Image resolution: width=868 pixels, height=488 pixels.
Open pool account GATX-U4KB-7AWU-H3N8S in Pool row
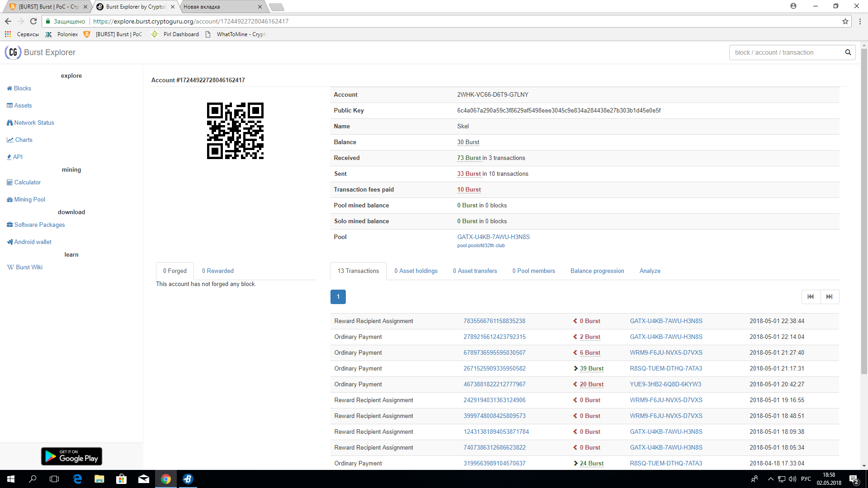tap(493, 237)
